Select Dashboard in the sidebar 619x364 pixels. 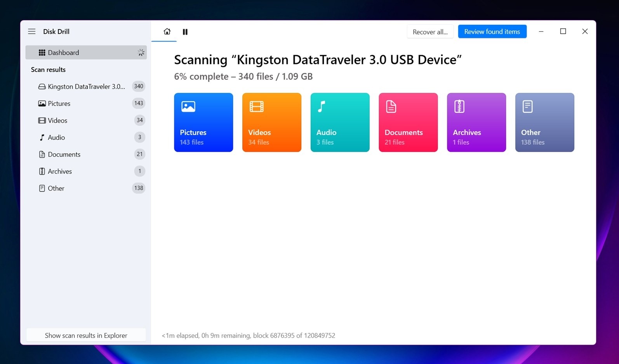(x=86, y=52)
